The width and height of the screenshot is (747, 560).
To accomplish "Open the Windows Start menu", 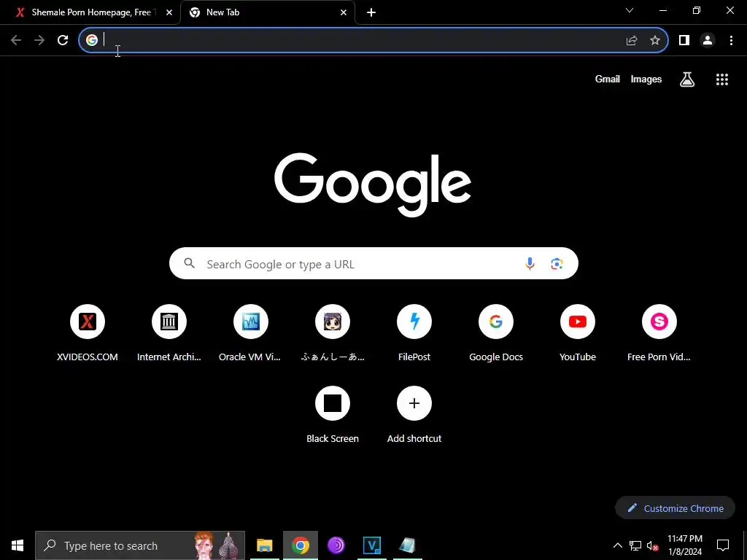I will 18,545.
